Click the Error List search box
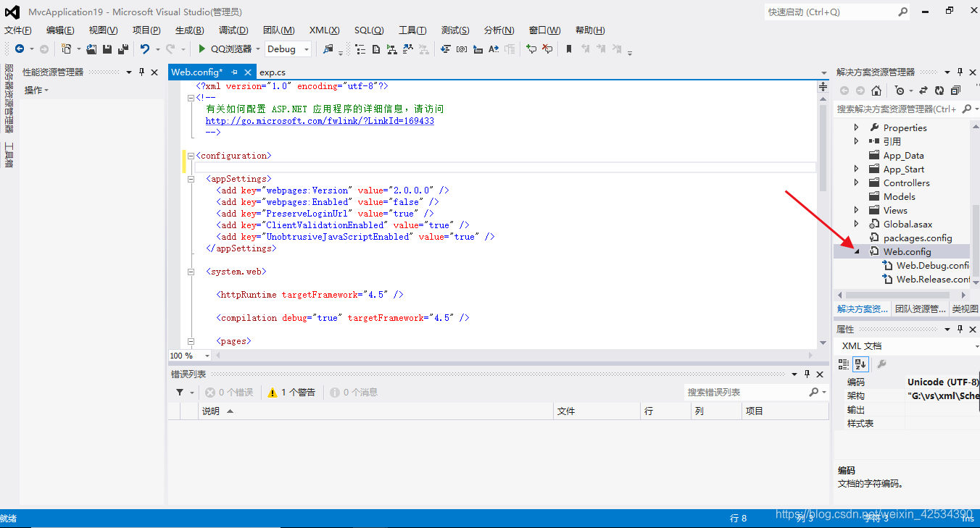Screen dimensions: 980x528 click(746, 392)
